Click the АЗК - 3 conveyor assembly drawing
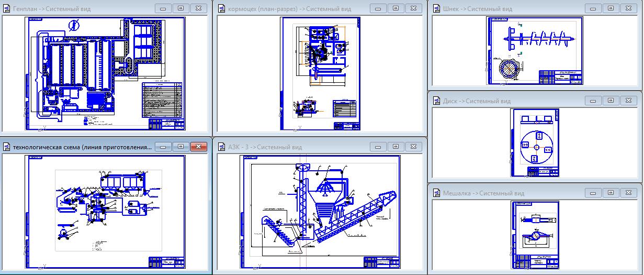Screen dimensions: 644x275 [x=320, y=211]
